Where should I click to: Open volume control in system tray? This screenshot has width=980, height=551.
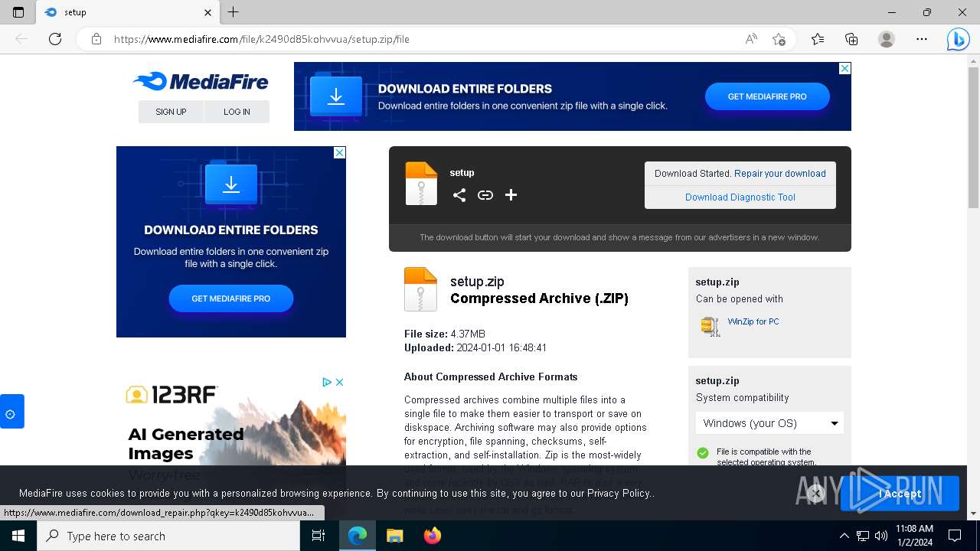coord(881,536)
